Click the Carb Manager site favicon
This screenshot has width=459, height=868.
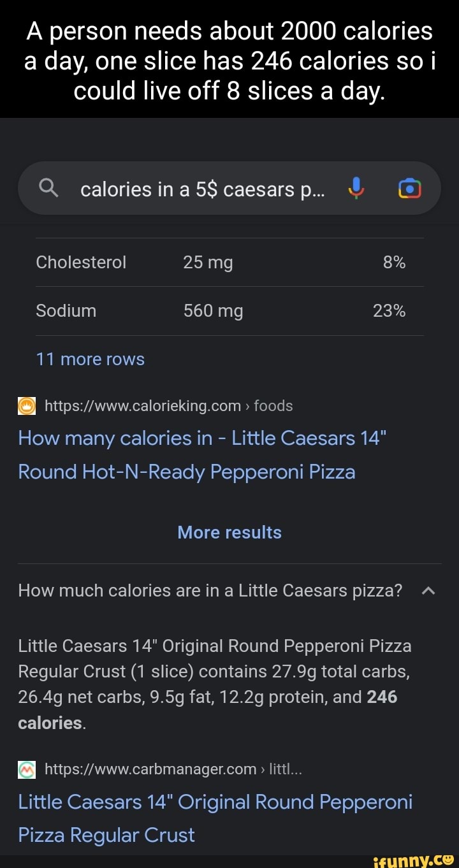[27, 770]
